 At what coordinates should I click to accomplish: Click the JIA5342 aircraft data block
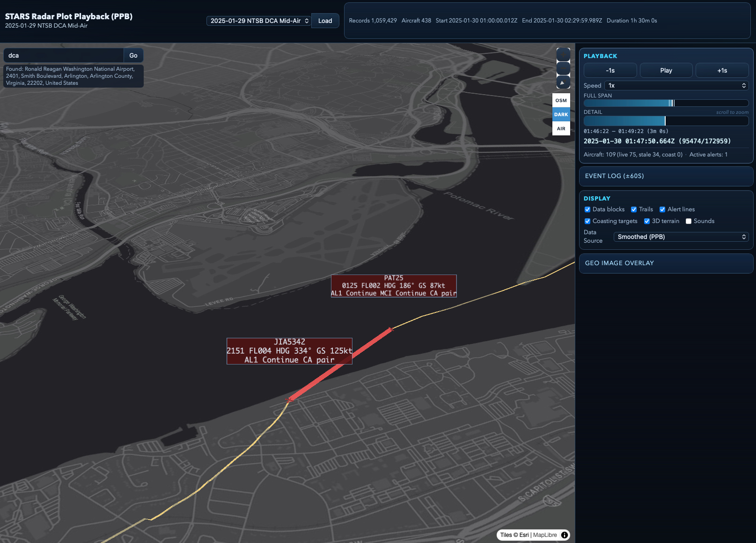[289, 351]
